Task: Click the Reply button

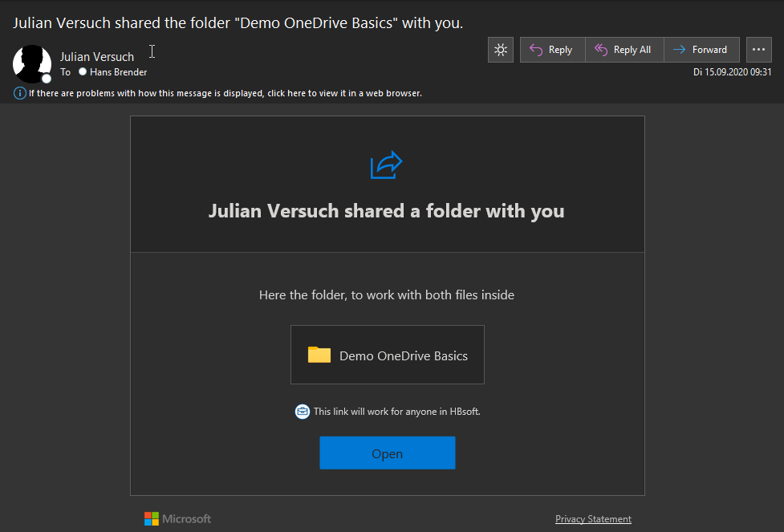Action: [x=552, y=50]
